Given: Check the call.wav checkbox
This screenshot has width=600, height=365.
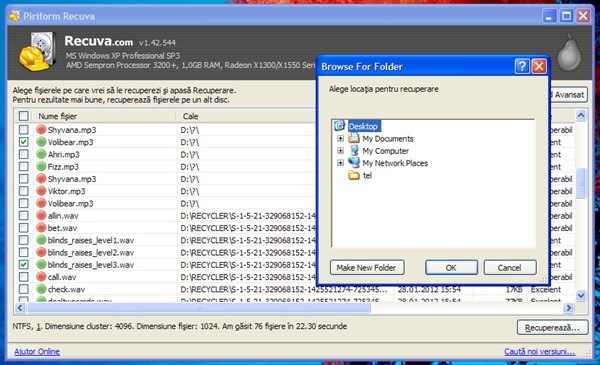Looking at the screenshot, I should click(23, 277).
